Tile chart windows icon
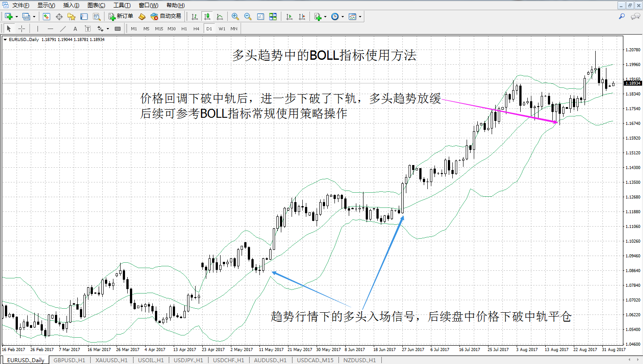The width and height of the screenshot is (643, 364). [272, 17]
